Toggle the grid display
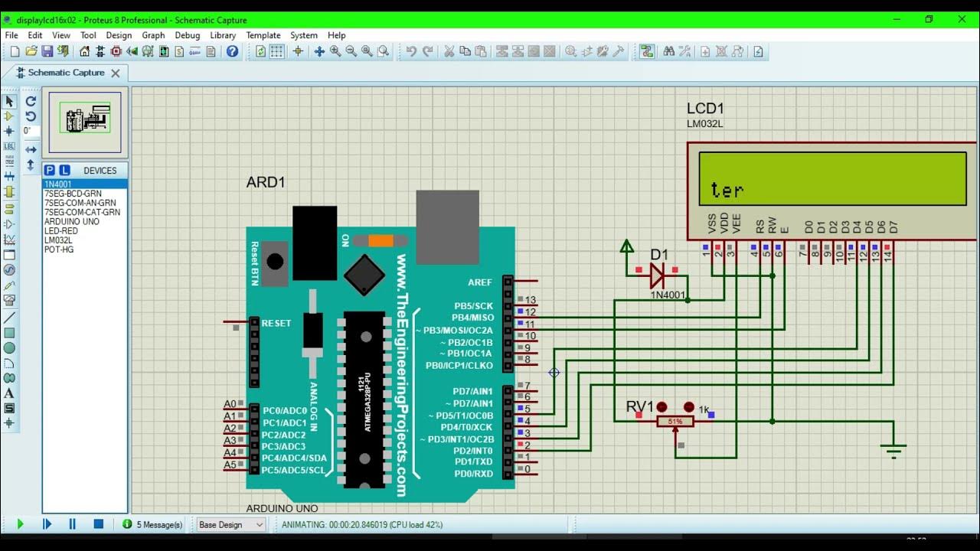 277,51
